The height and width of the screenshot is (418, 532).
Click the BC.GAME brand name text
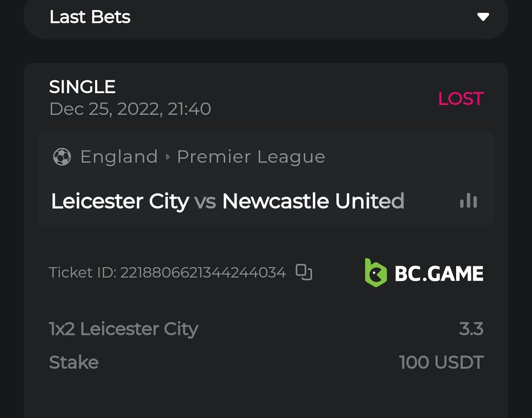[439, 274]
